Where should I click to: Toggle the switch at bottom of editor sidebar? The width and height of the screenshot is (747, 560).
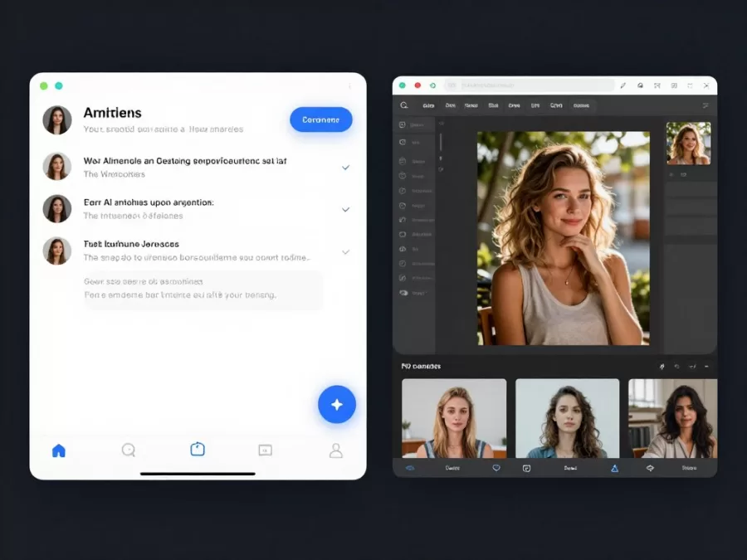pos(403,293)
